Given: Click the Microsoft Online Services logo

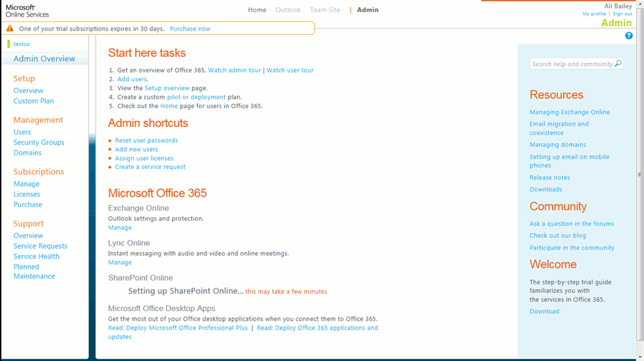Looking at the screenshot, I should pos(27,10).
